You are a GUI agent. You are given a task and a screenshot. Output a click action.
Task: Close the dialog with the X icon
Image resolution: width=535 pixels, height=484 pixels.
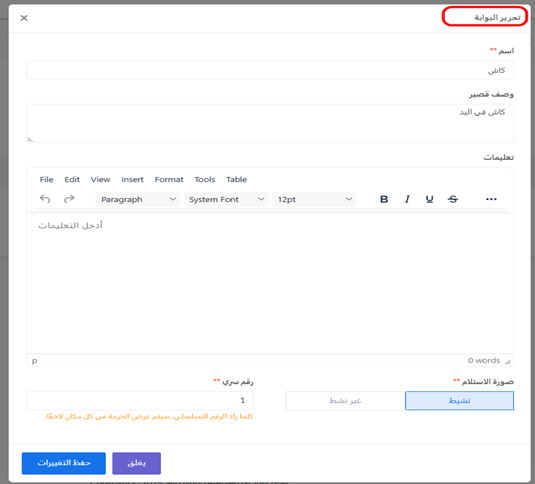point(24,18)
